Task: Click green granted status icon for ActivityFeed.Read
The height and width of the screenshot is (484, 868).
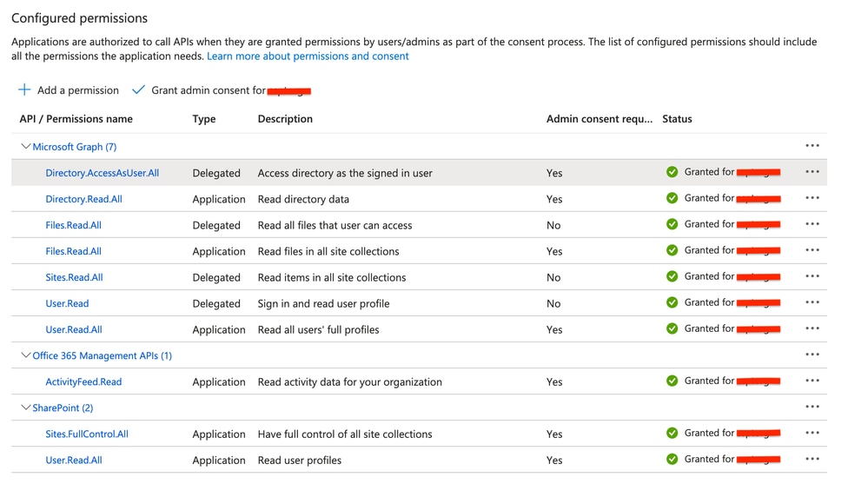Action: coord(672,381)
